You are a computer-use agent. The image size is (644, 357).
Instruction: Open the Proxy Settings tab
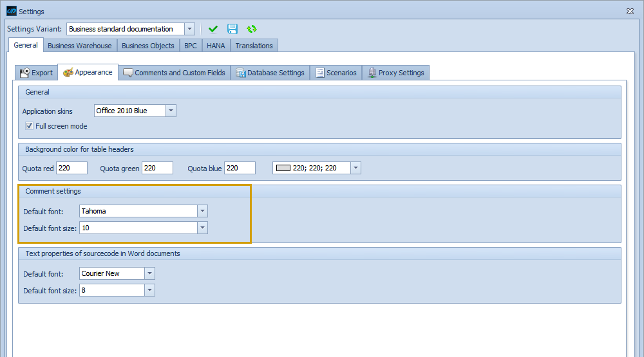(x=395, y=73)
